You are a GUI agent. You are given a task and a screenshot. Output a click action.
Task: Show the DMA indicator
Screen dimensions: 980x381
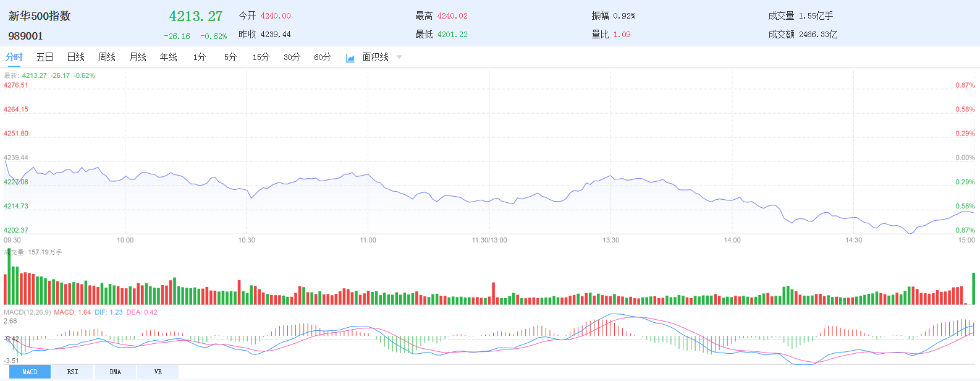[x=115, y=372]
